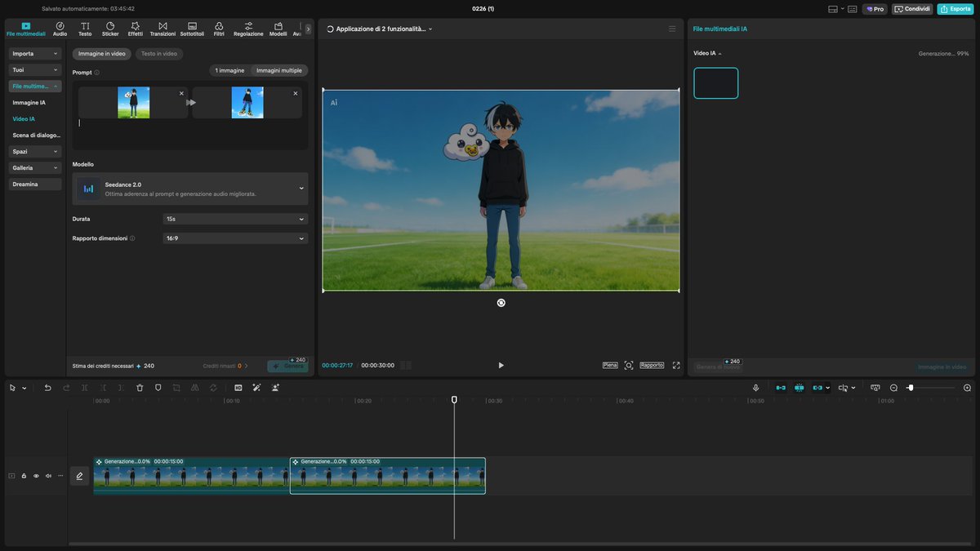The width and height of the screenshot is (980, 551).
Task: Click the timeline zoom-in magnifier icon
Action: [x=967, y=388]
